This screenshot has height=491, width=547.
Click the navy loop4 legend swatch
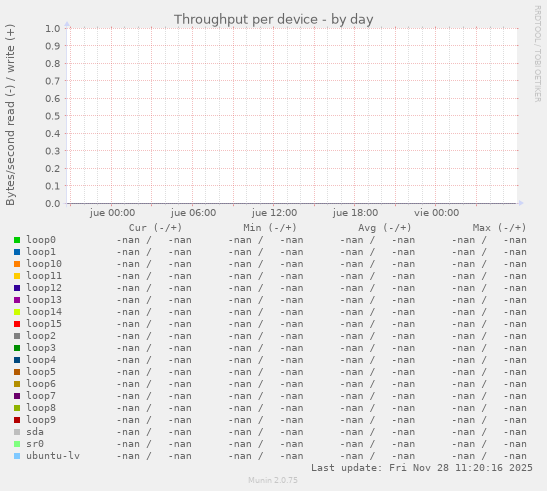click(17, 360)
